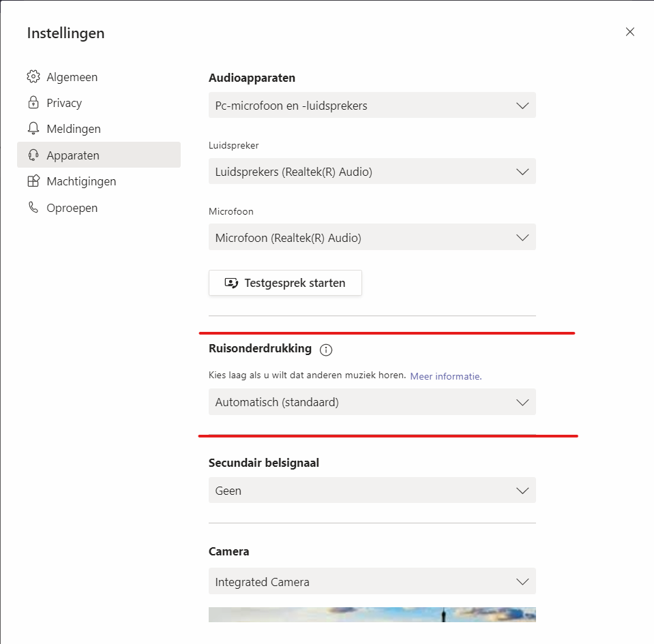Go to the Oproepen settings section
654x644 pixels.
point(72,208)
